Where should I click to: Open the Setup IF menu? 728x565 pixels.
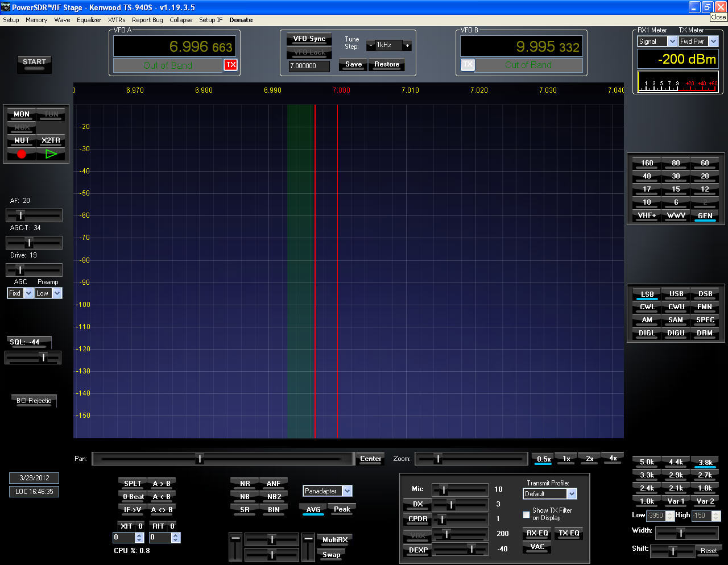(210, 20)
